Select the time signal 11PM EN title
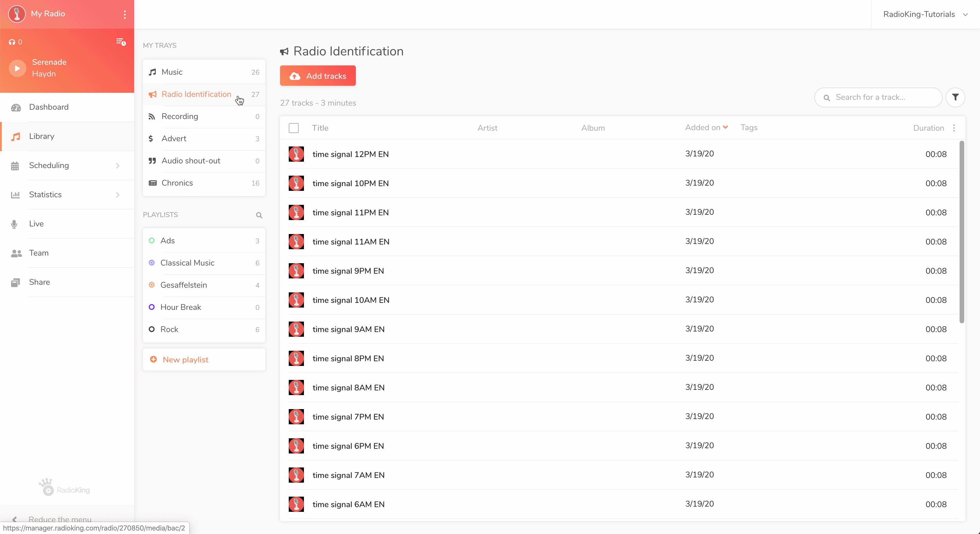 click(350, 213)
